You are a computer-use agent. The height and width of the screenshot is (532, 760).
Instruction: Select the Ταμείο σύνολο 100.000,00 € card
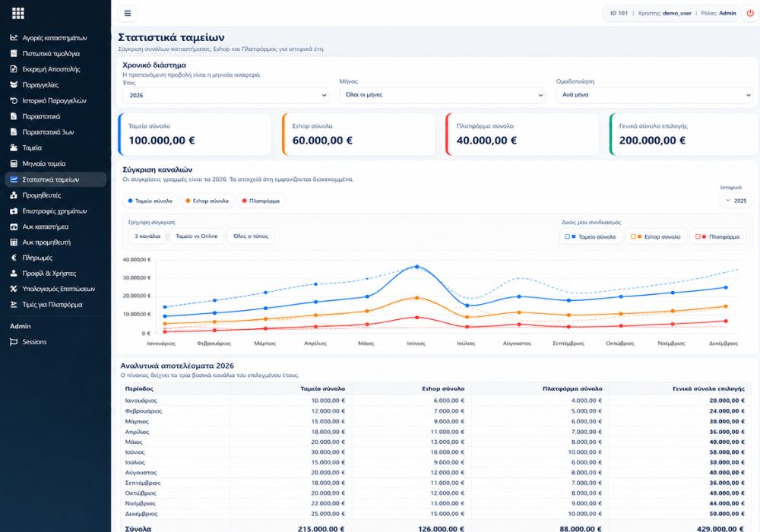click(x=195, y=135)
